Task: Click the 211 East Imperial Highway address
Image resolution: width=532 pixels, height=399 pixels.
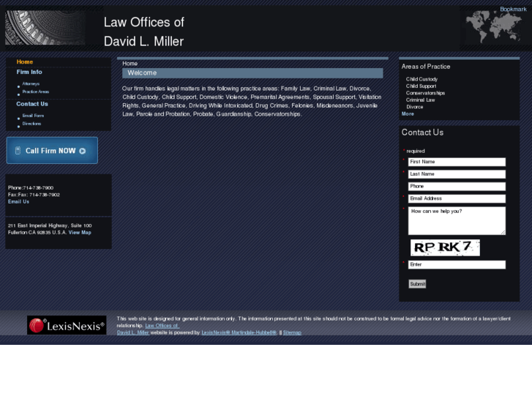Action: pos(50,229)
